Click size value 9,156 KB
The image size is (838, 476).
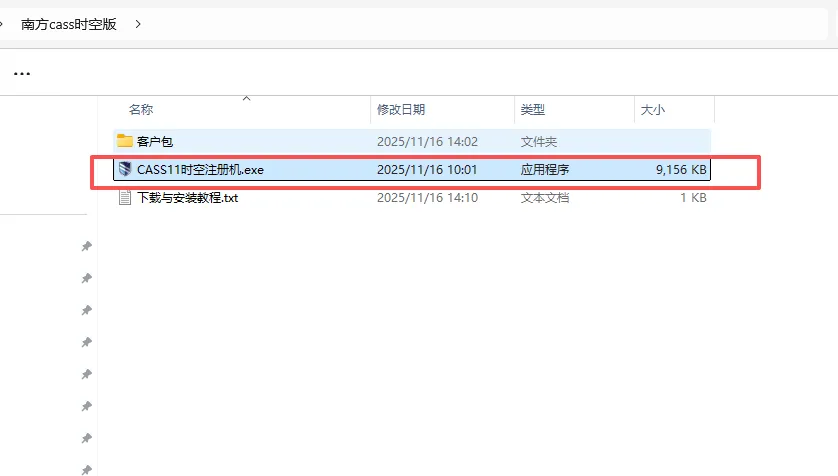[681, 170]
